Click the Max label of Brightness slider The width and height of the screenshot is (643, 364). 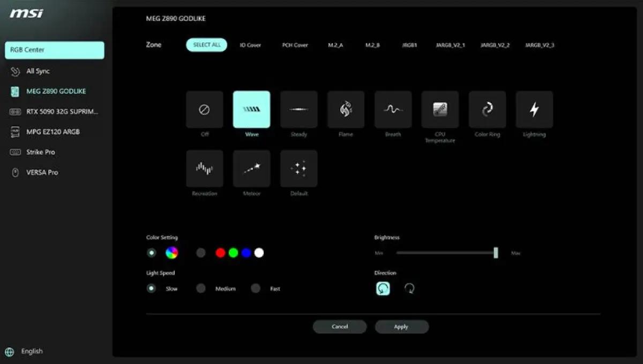tap(515, 253)
